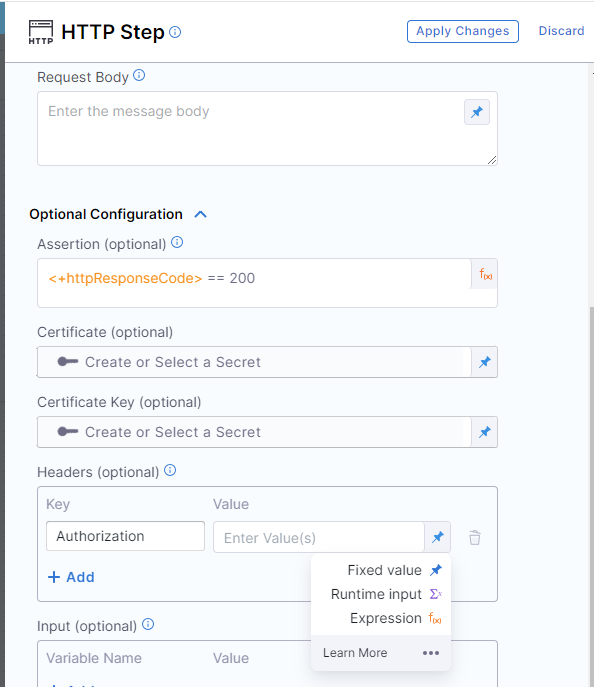The width and height of the screenshot is (594, 687).
Task: Click the pin icon in Request Body field
Action: (x=477, y=112)
